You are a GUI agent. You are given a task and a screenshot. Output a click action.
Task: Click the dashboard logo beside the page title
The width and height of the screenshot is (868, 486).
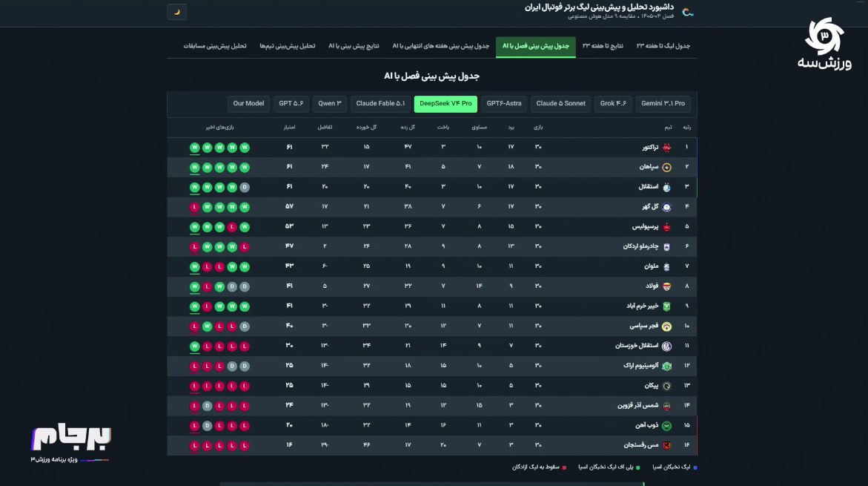coord(688,12)
